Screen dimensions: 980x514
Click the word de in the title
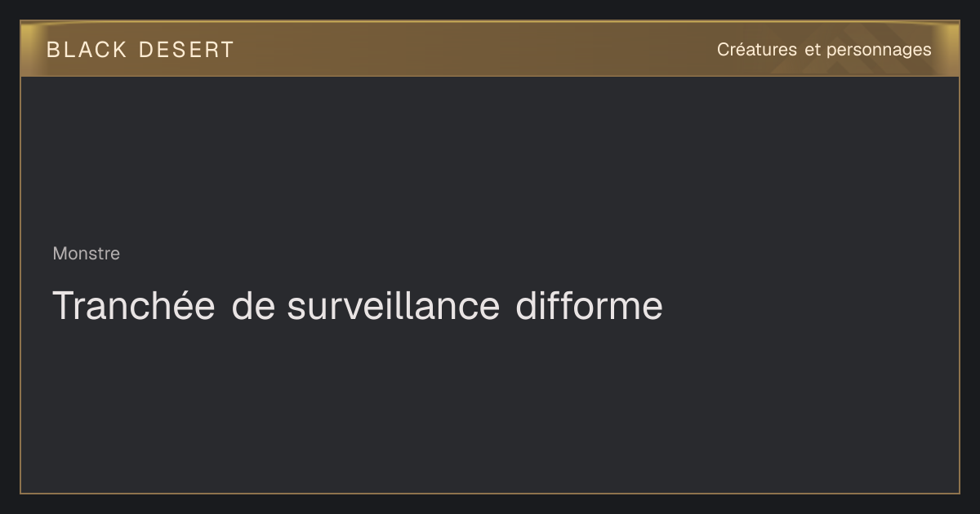tap(252, 306)
